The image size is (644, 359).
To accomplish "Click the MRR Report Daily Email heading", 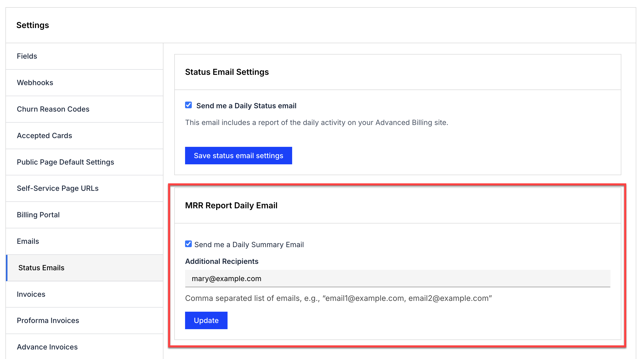I will tap(231, 205).
